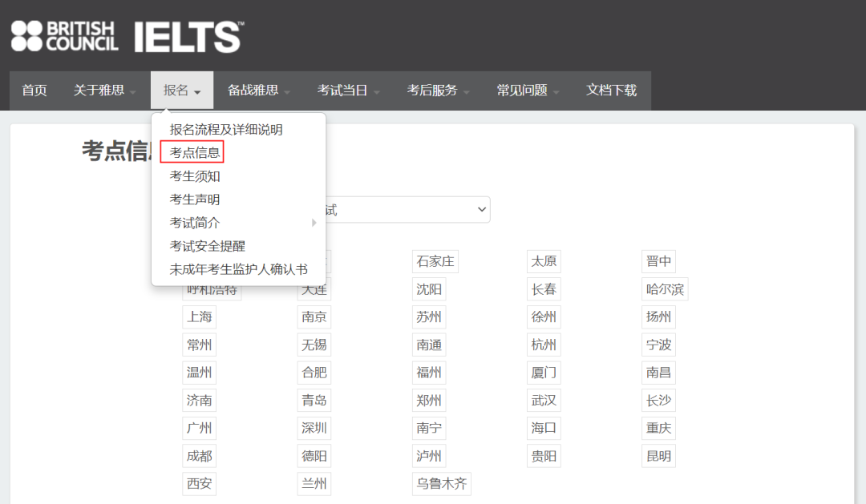Open the 首页 nav item
Screen dimensions: 866x504
[x=34, y=91]
